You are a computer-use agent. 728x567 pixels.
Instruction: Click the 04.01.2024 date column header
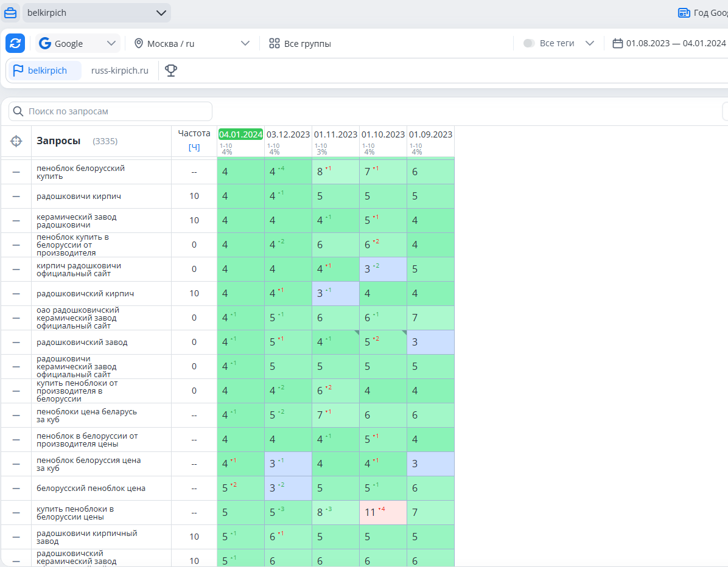pyautogui.click(x=240, y=134)
